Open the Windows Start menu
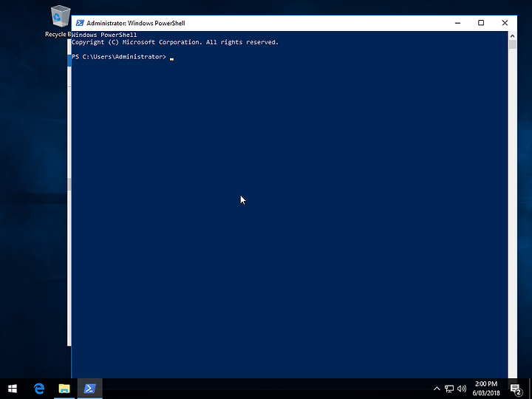The image size is (532, 399). pos(13,389)
